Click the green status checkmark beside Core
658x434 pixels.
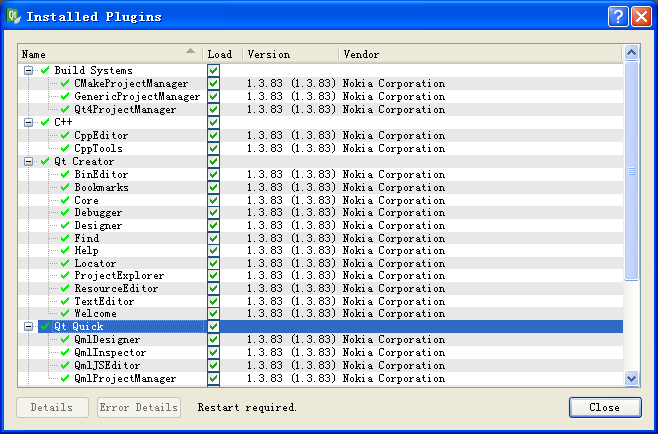click(65, 200)
